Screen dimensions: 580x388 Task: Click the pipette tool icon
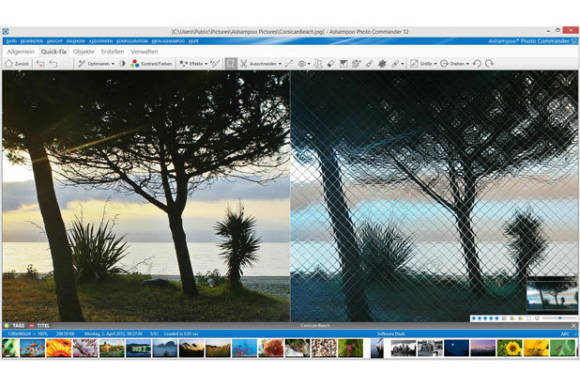pyautogui.click(x=395, y=64)
